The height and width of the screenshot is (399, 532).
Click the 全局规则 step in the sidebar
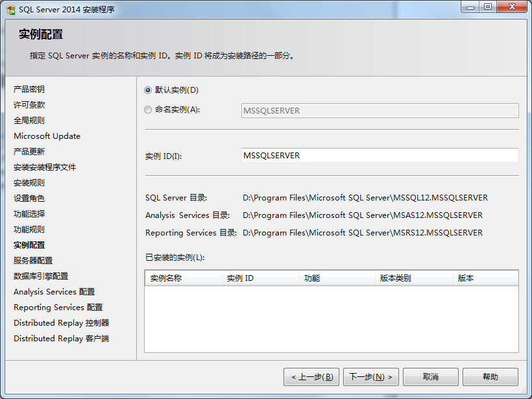pyautogui.click(x=29, y=121)
